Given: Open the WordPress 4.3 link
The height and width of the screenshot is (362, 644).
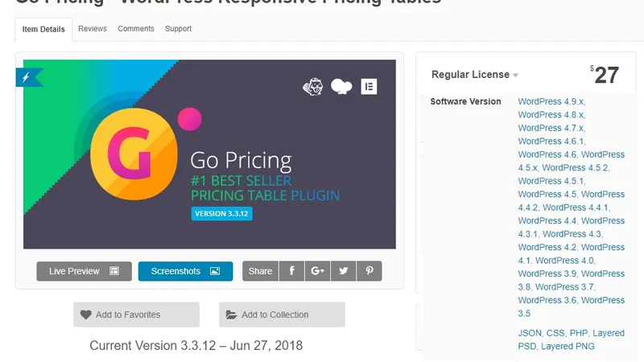Looking at the screenshot, I should [572, 234].
